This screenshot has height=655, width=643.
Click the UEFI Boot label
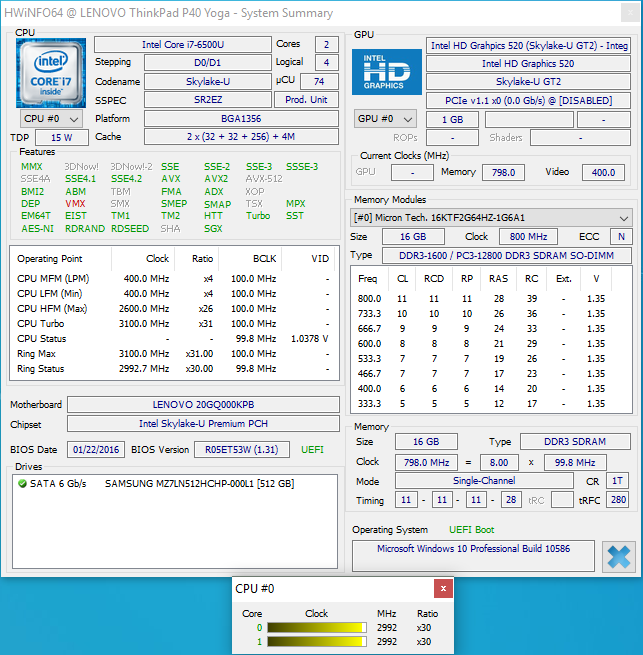click(471, 530)
